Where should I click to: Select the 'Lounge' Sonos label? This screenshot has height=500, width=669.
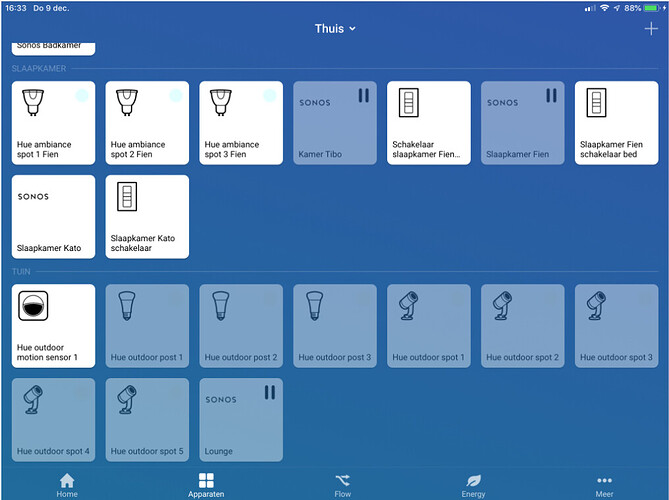(218, 451)
